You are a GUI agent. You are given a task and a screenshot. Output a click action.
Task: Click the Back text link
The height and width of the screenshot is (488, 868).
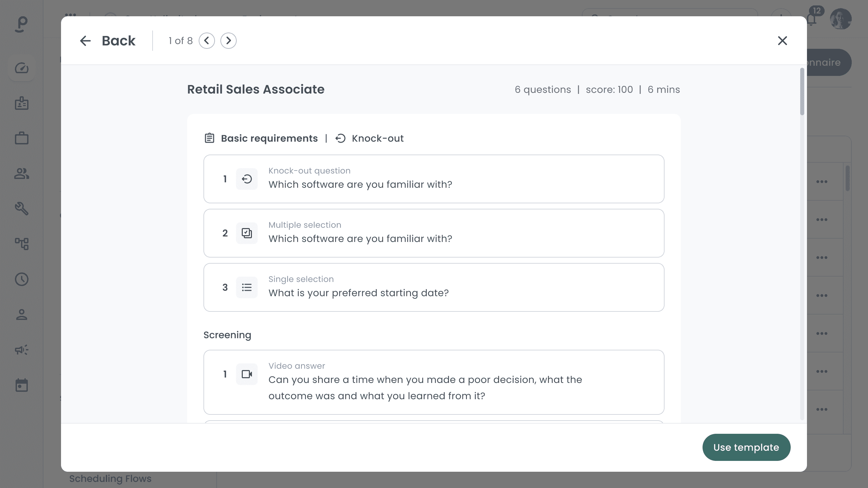(x=118, y=41)
